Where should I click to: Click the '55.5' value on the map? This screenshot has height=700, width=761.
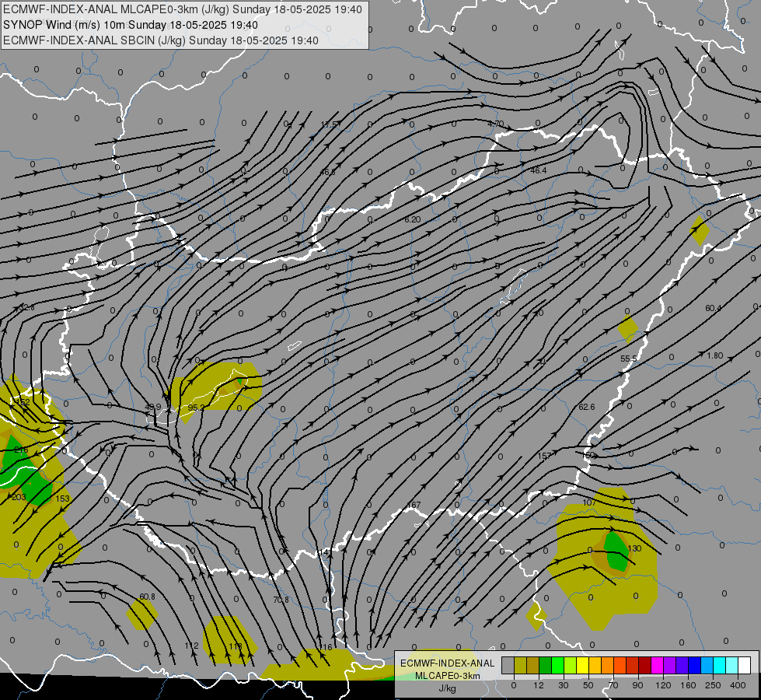point(629,359)
